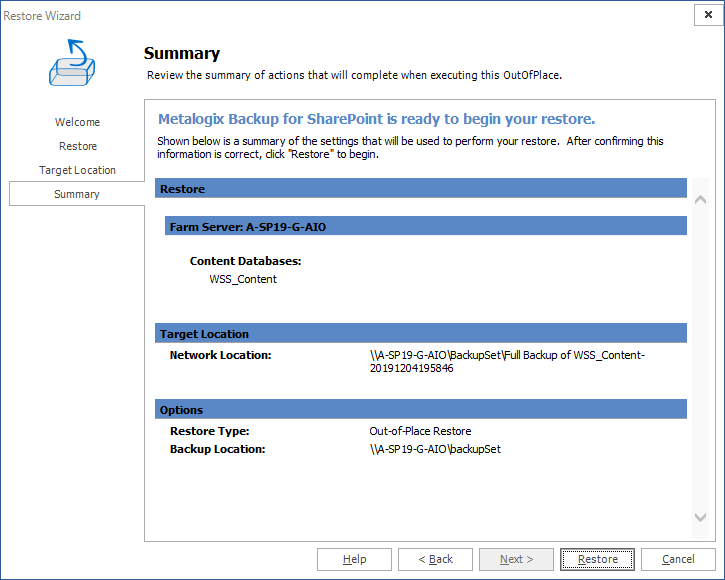The height and width of the screenshot is (580, 725).
Task: Click the Backup Location label
Action: [217, 449]
